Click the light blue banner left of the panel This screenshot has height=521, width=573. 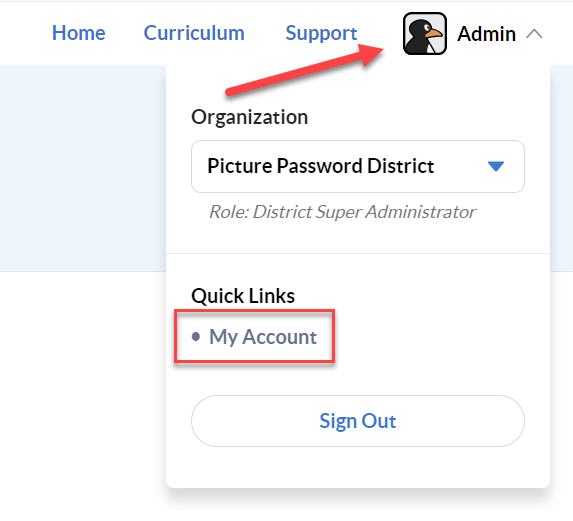click(x=83, y=168)
